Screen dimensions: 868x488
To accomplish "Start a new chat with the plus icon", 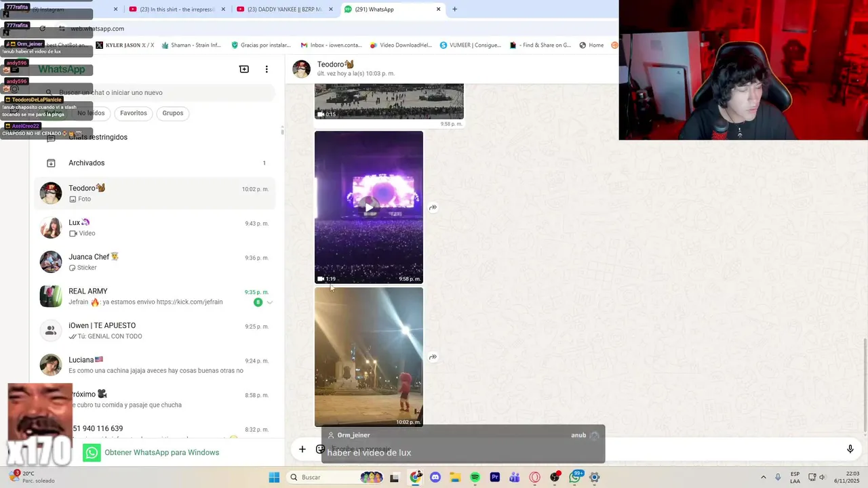I will pos(244,69).
